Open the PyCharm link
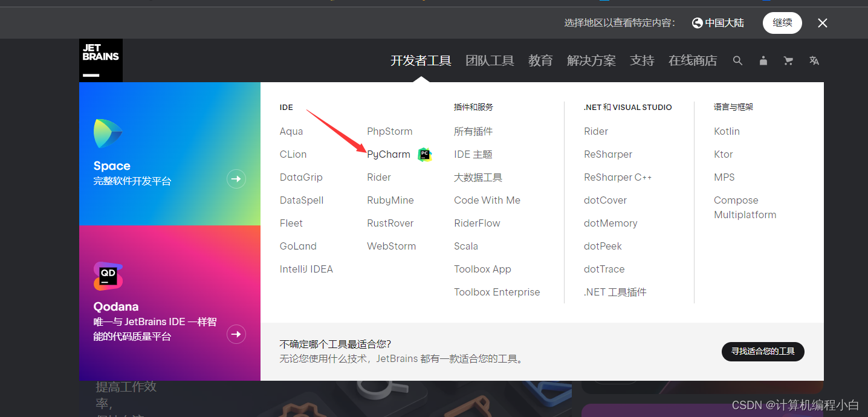This screenshot has height=417, width=868. (x=389, y=154)
